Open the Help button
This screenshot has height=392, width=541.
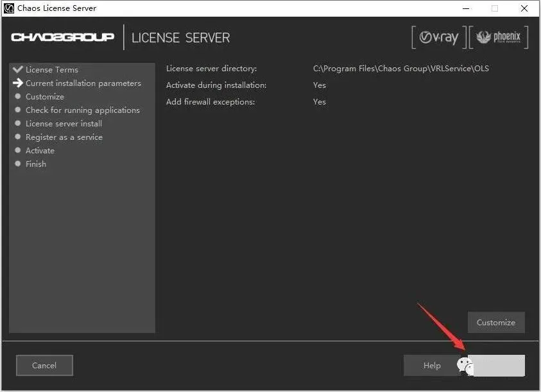432,365
